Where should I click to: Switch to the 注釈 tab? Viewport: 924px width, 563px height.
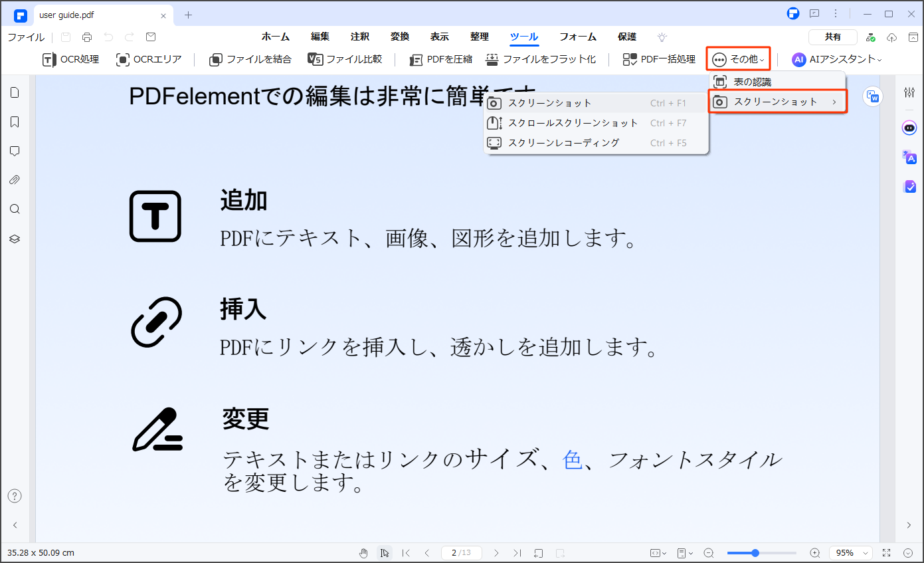point(360,37)
